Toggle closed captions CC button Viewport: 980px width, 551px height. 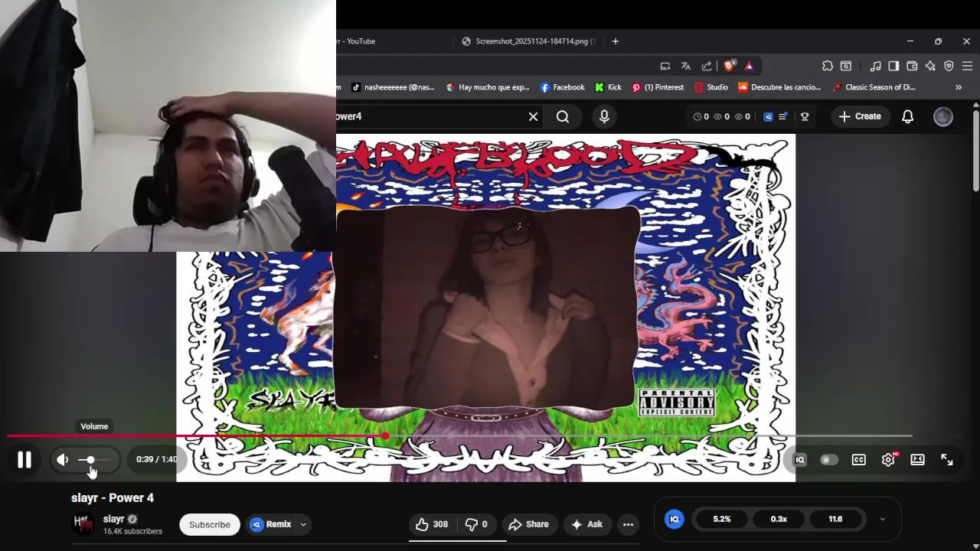coord(859,460)
